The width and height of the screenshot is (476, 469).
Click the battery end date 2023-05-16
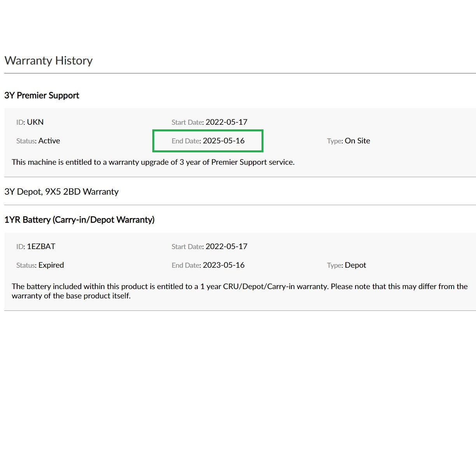point(223,265)
